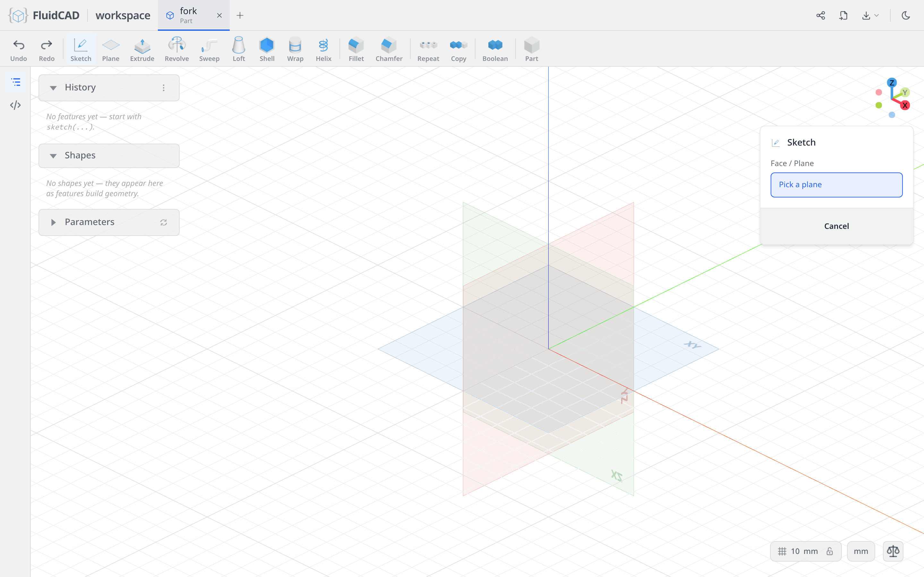Open the Boolean tool
924x577 pixels.
[x=495, y=49]
